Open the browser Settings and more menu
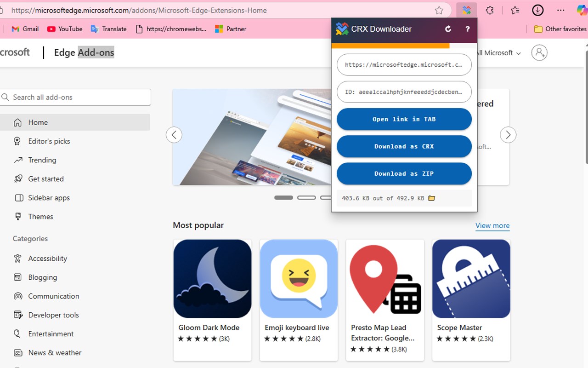 (x=560, y=10)
